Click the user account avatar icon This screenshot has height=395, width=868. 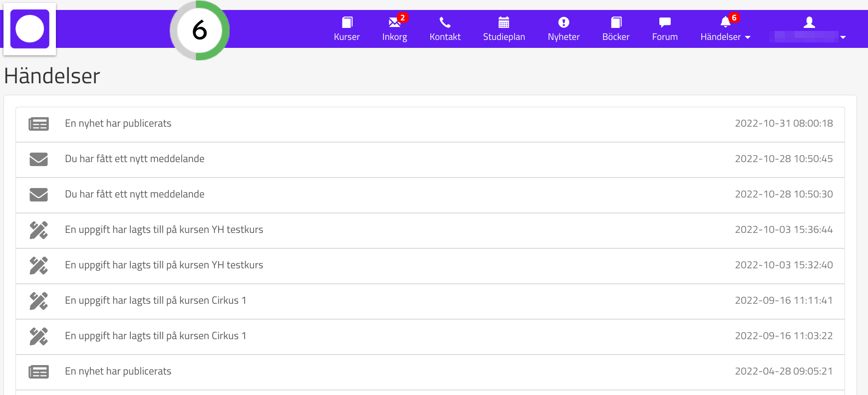pos(809,22)
